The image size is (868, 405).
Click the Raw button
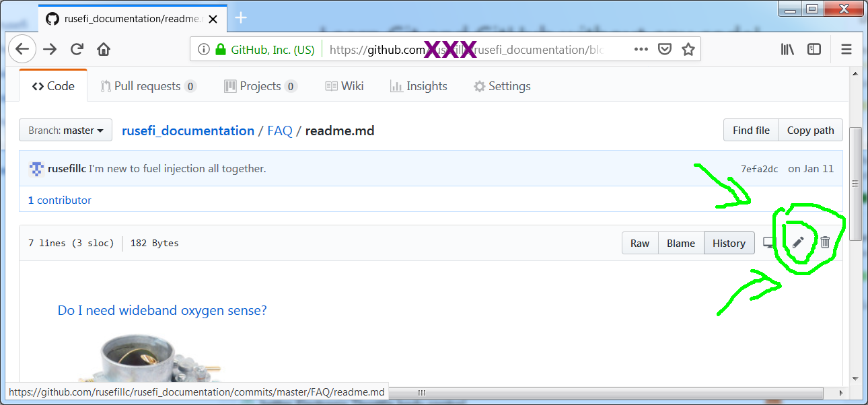pos(640,244)
